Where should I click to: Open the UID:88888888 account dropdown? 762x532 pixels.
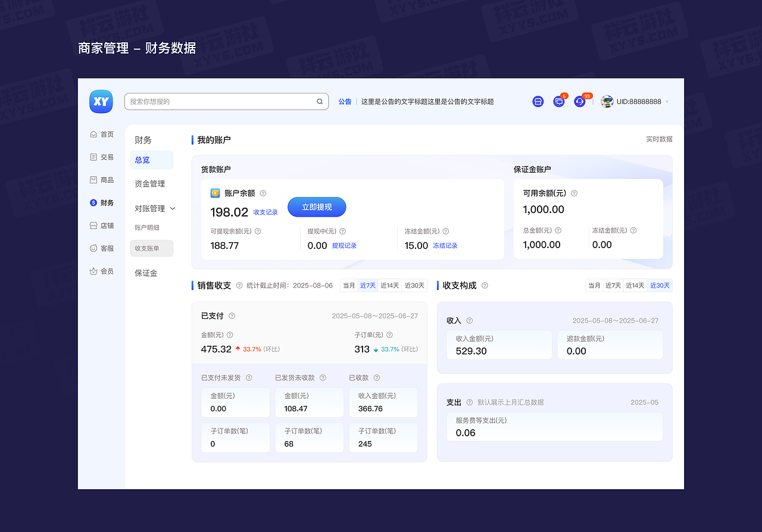tap(640, 101)
